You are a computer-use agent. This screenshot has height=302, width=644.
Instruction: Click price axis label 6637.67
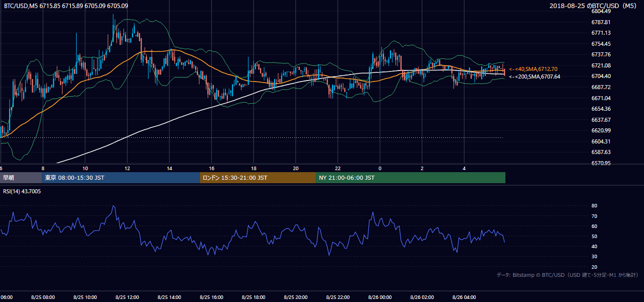(x=601, y=120)
